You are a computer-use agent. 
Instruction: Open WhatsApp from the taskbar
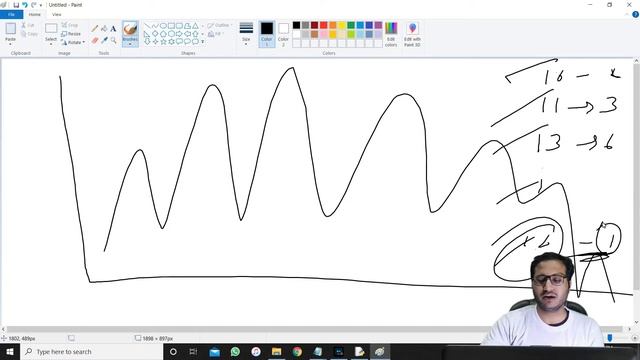235,351
